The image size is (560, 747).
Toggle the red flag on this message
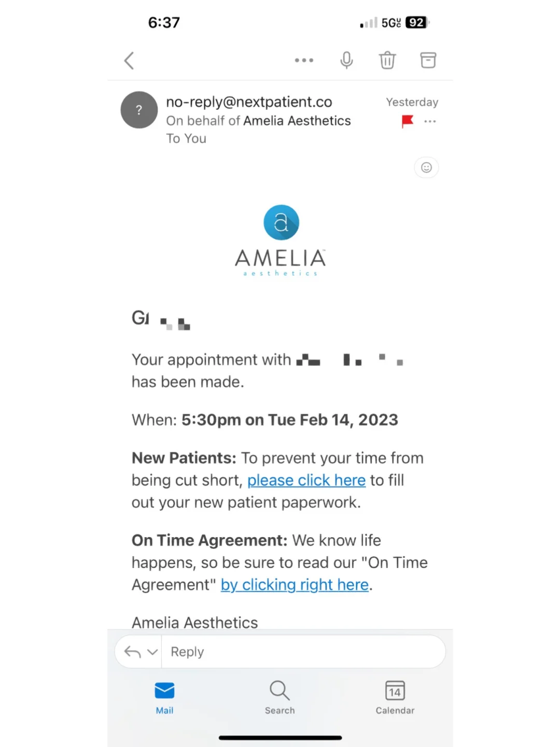pos(408,121)
